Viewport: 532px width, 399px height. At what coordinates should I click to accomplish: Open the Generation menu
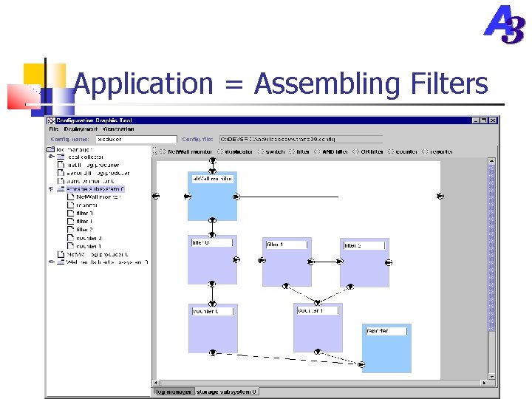(118, 129)
